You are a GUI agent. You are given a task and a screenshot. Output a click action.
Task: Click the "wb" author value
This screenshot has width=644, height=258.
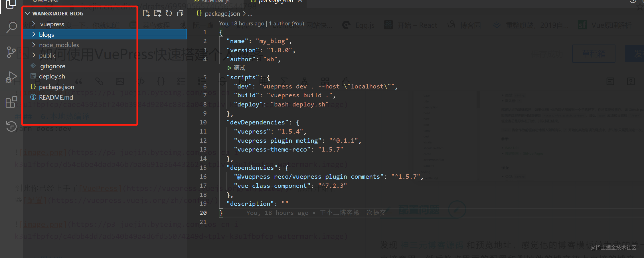click(270, 59)
